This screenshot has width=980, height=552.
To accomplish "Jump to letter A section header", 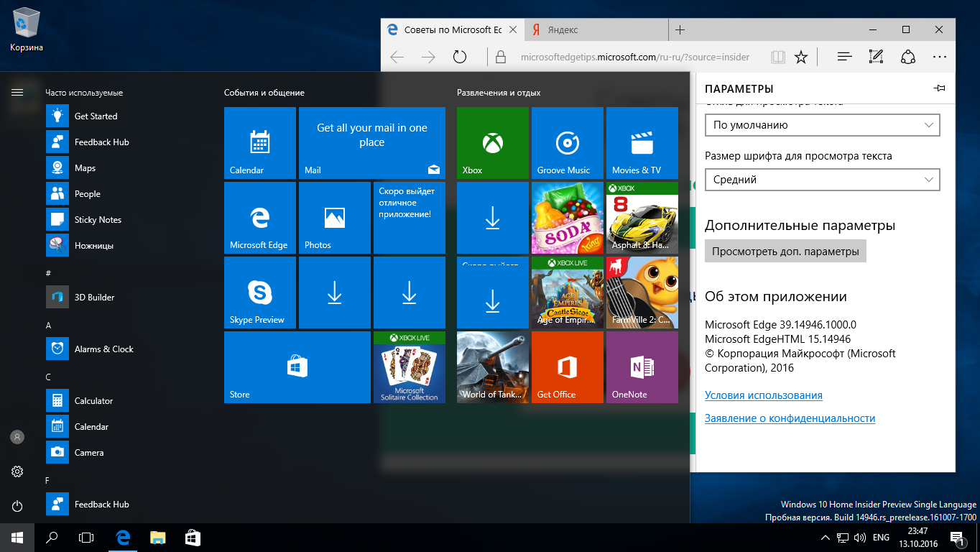I will (49, 325).
